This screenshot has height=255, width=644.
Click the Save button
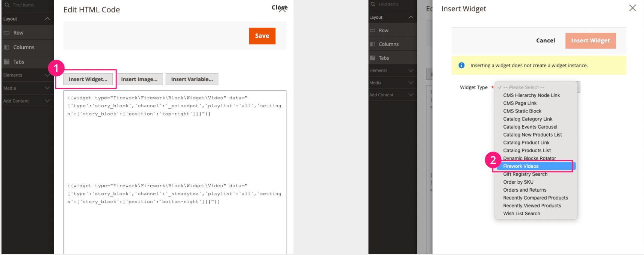(x=262, y=36)
